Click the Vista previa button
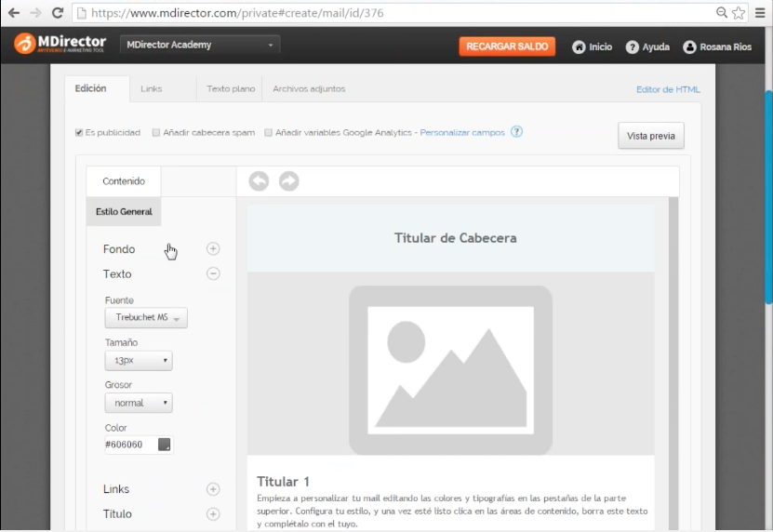The image size is (773, 532). tap(651, 136)
